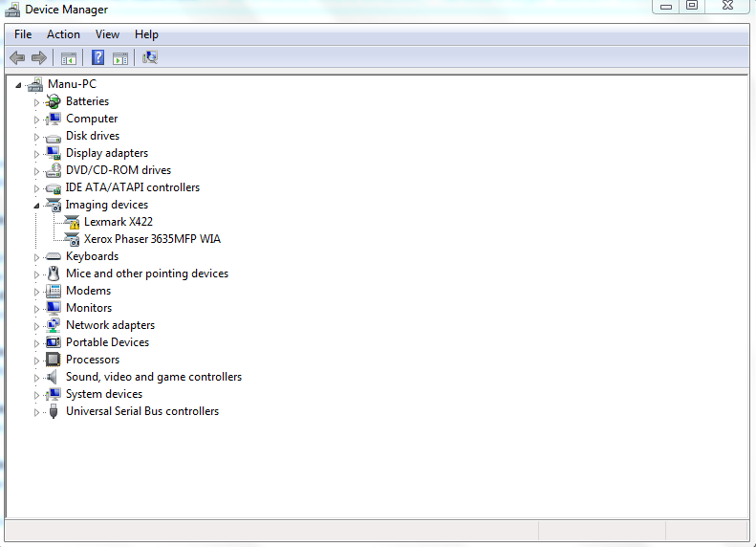This screenshot has width=756, height=547.
Task: Click the Modems category icon
Action: coord(53,291)
